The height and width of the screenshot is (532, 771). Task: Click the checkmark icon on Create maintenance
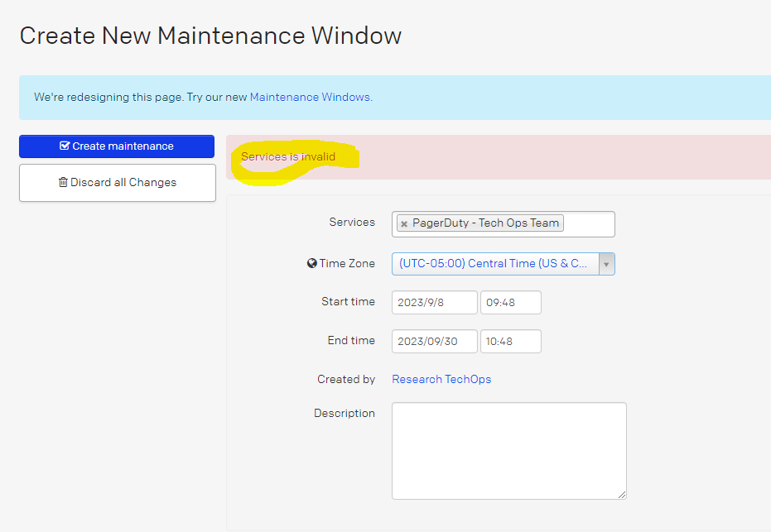pyautogui.click(x=65, y=146)
